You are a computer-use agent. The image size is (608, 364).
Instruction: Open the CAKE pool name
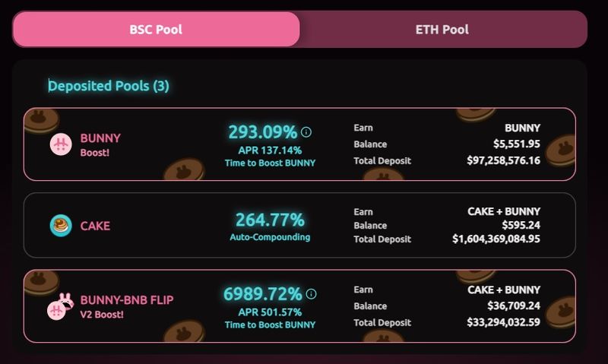[95, 226]
